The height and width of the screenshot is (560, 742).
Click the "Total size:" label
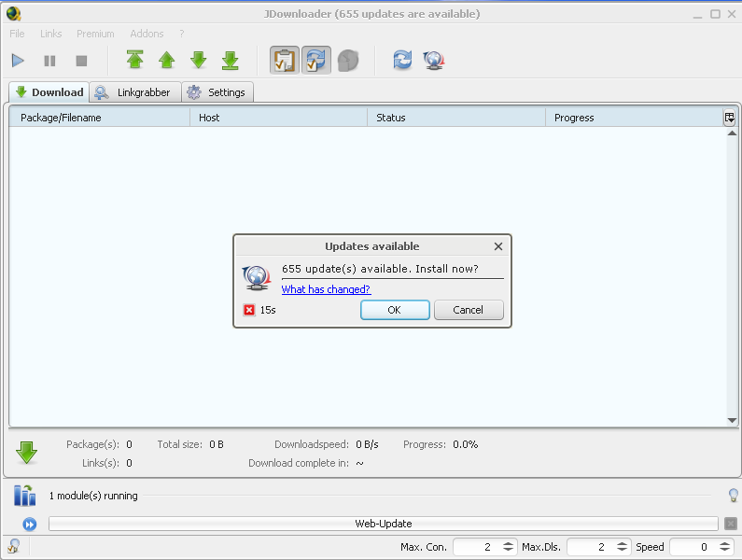pos(180,444)
